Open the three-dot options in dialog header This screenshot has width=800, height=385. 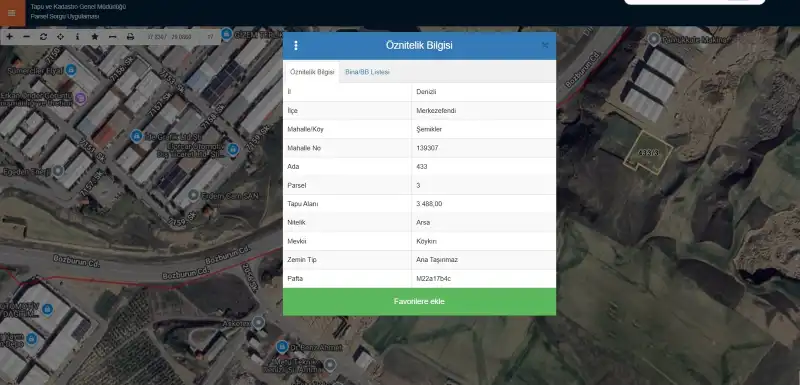[295, 45]
